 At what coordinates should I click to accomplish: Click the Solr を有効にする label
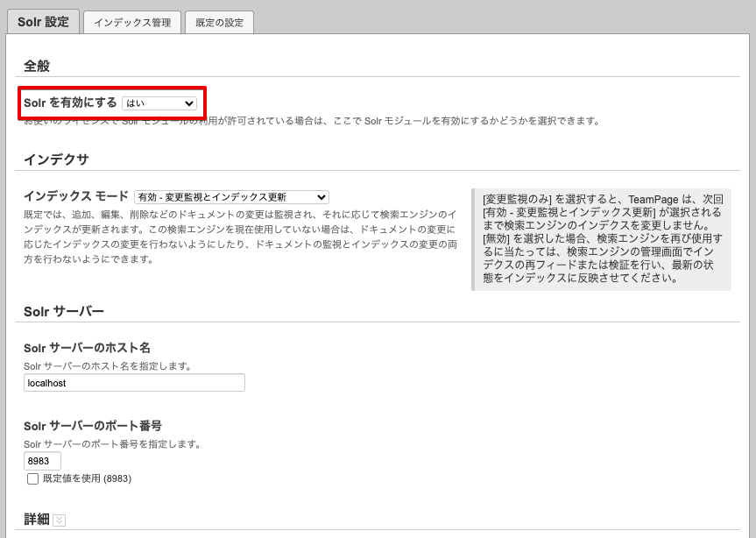[x=70, y=103]
